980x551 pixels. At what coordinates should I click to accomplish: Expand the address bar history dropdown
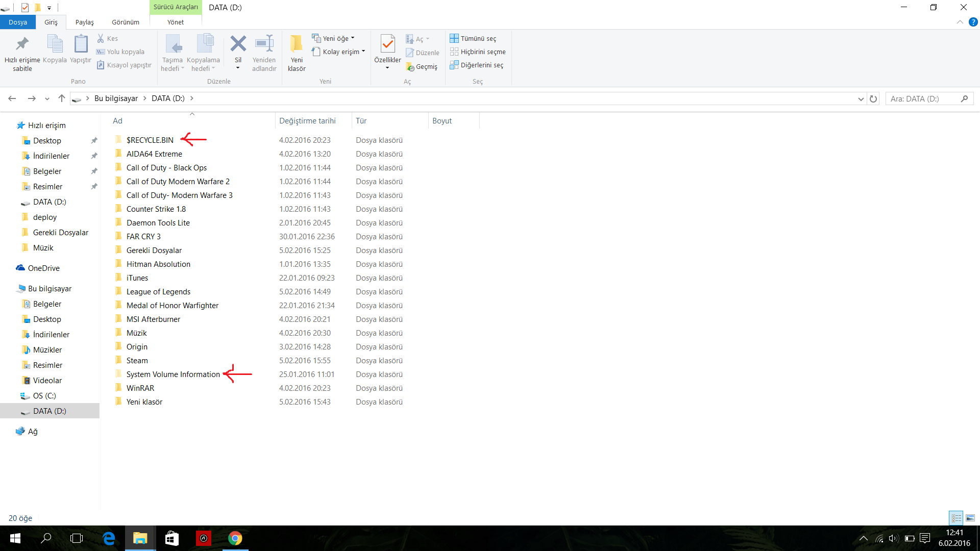tap(861, 99)
